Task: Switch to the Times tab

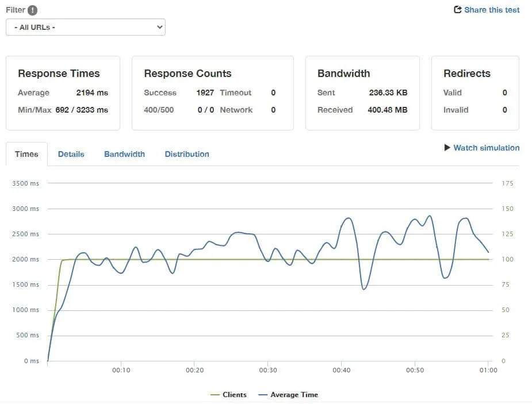Action: (x=26, y=154)
